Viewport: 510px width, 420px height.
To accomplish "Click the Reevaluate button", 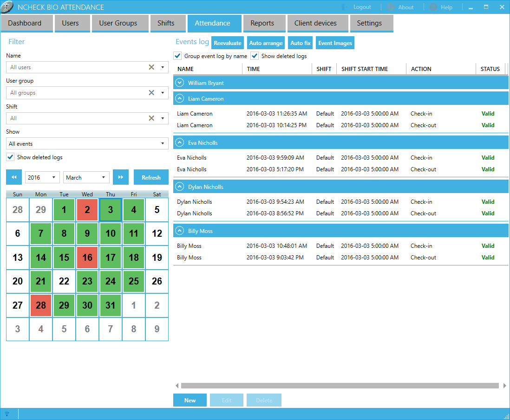I will (227, 43).
